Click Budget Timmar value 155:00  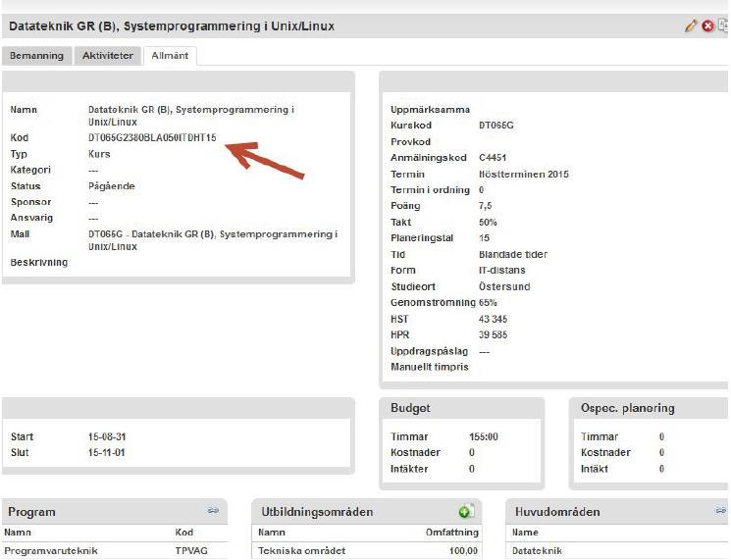pyautogui.click(x=484, y=437)
